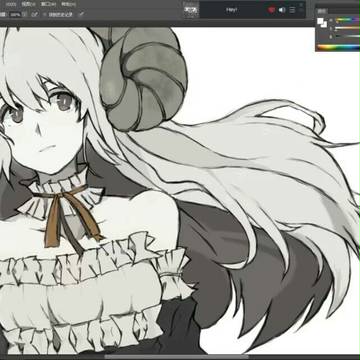This screenshot has width=360, height=360.
Task: Click the "Hey!" song title
Action: coord(231,10)
